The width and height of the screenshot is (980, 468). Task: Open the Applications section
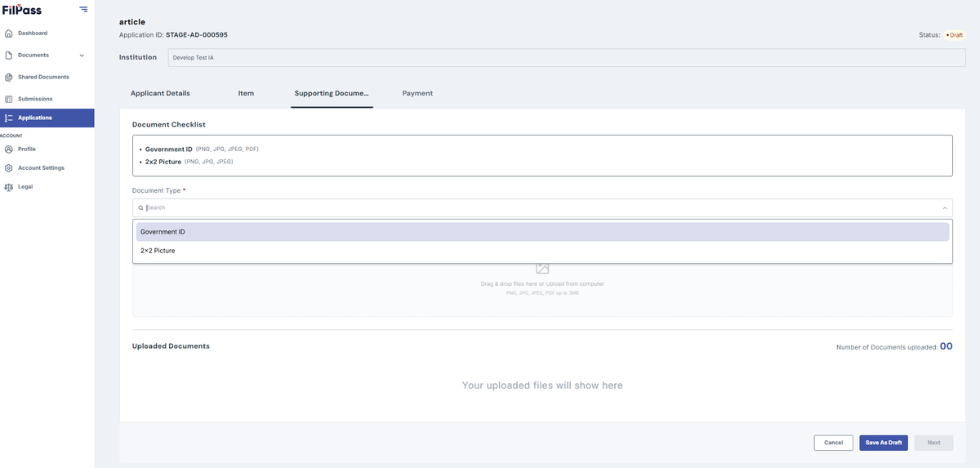[x=47, y=118]
